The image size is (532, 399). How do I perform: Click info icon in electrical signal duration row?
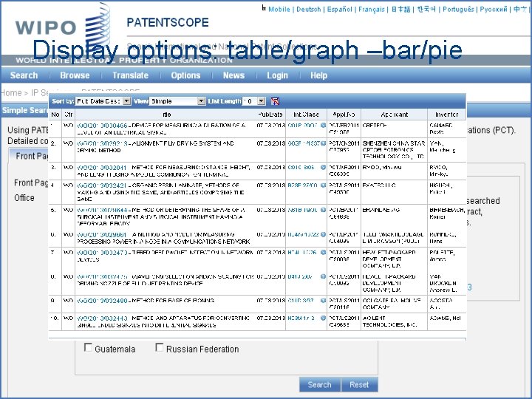coord(323,125)
